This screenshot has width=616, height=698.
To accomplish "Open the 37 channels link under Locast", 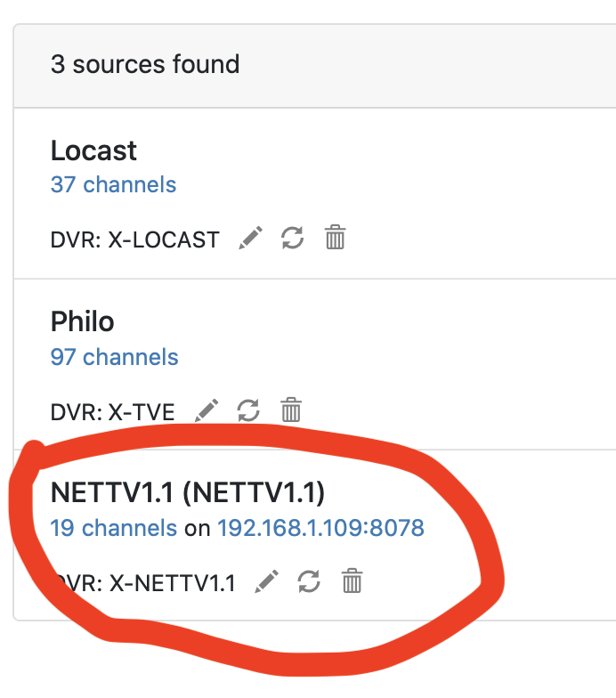I will coord(113,184).
